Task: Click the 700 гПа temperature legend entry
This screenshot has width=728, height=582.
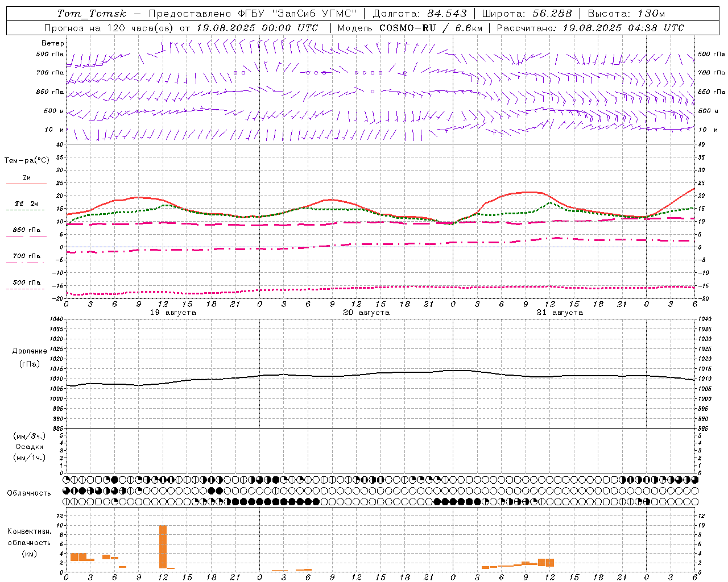Action: [x=26, y=258]
